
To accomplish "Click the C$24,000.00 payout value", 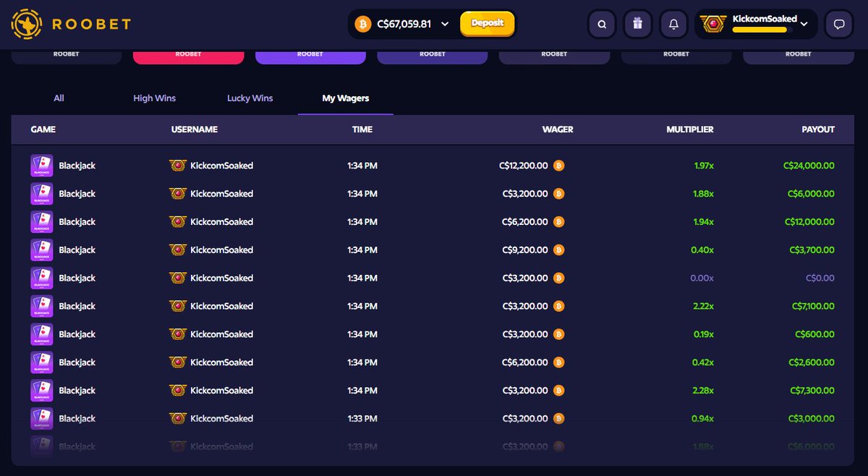I will click(x=809, y=166).
